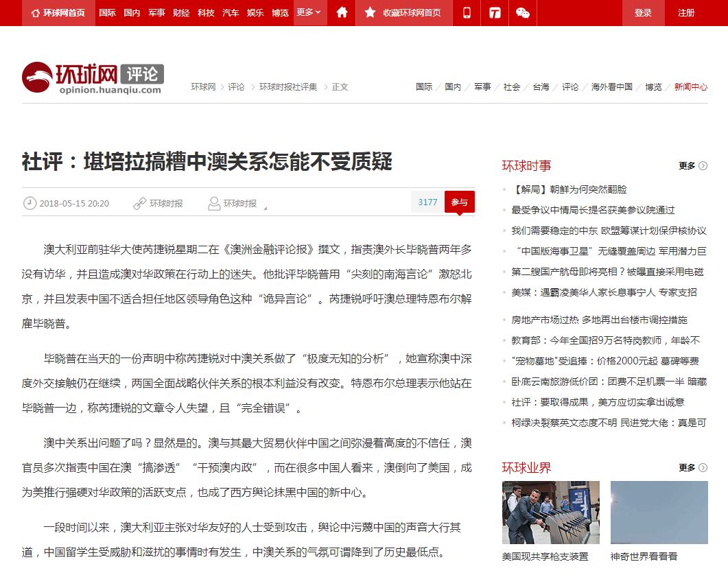Screen dimensions: 728x575
Task: Expand the 更多 navigation dropdown
Action: click(x=307, y=12)
